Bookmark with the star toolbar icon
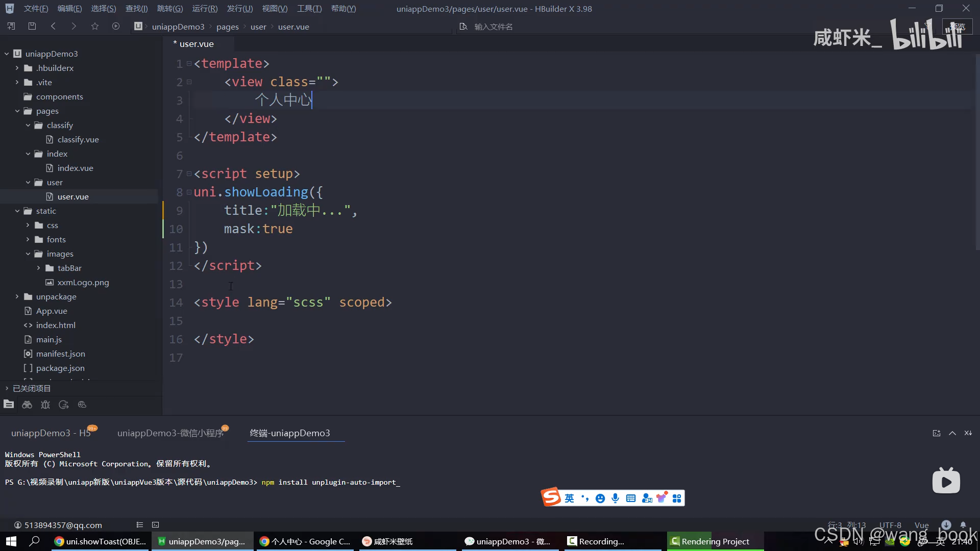 pyautogui.click(x=95, y=27)
